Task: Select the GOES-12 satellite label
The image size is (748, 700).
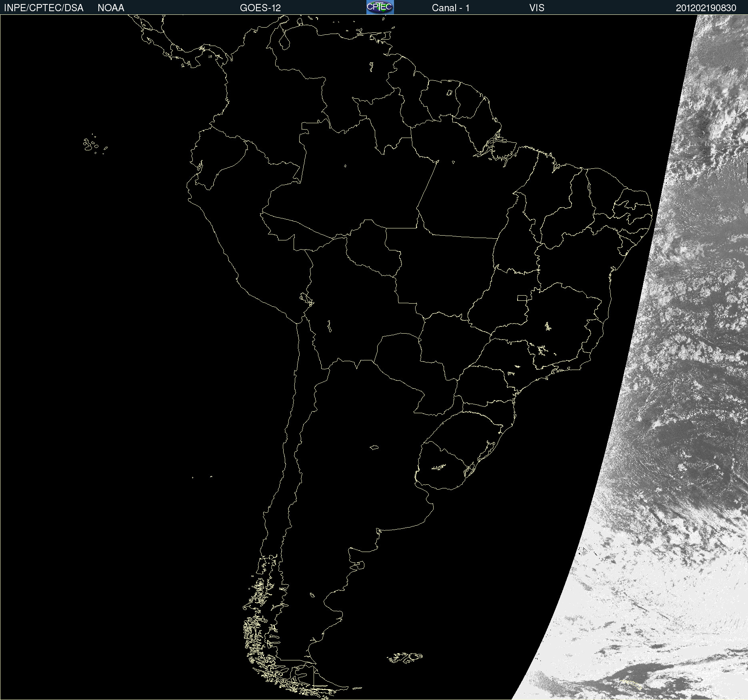Action: pyautogui.click(x=260, y=8)
